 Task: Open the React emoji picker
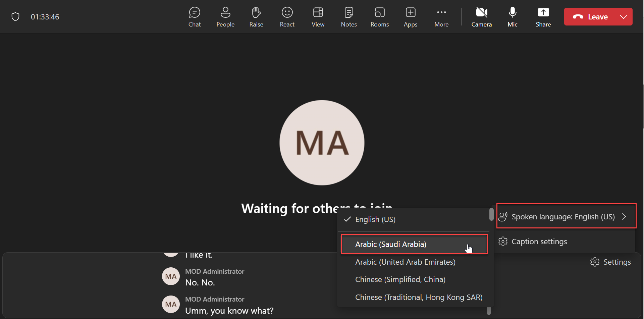point(287,17)
